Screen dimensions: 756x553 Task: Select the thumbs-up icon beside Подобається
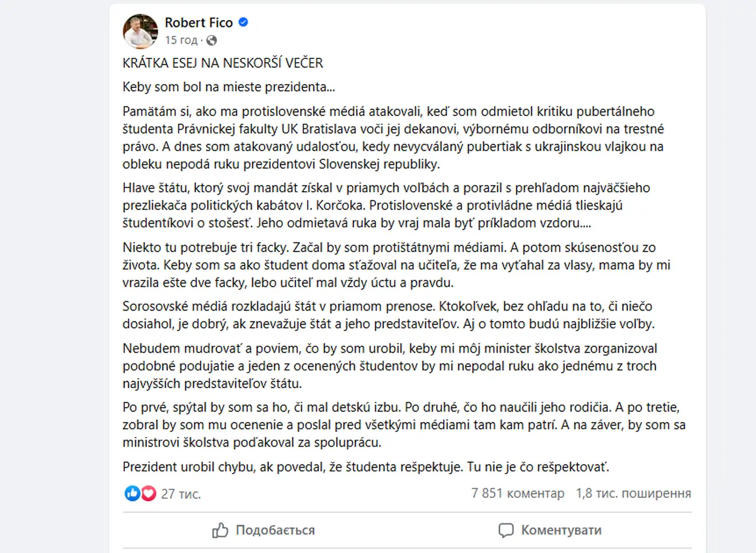point(220,530)
